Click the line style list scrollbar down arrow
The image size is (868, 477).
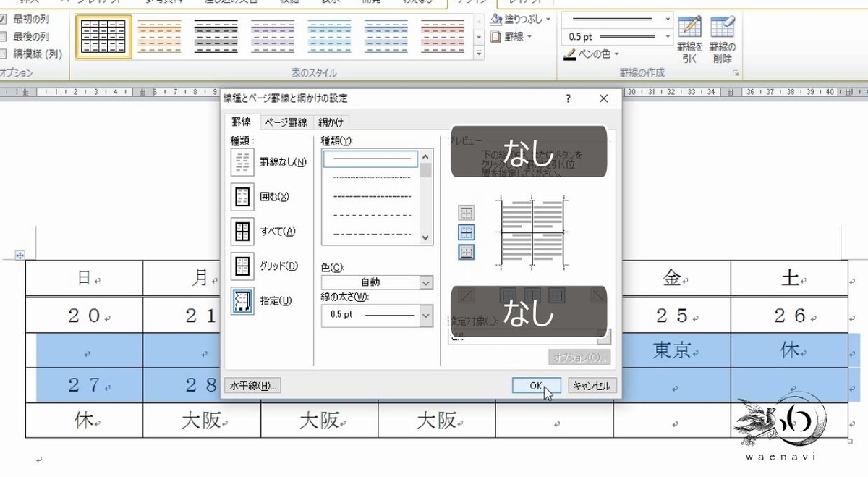click(425, 238)
